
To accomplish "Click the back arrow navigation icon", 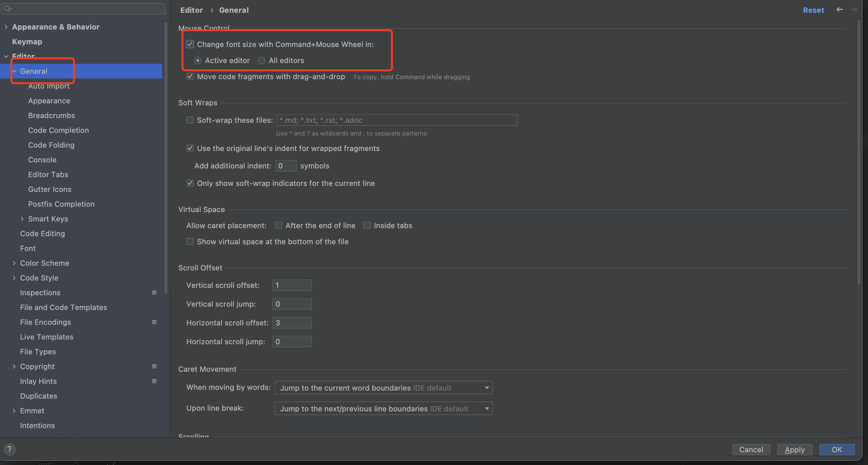I will (840, 10).
